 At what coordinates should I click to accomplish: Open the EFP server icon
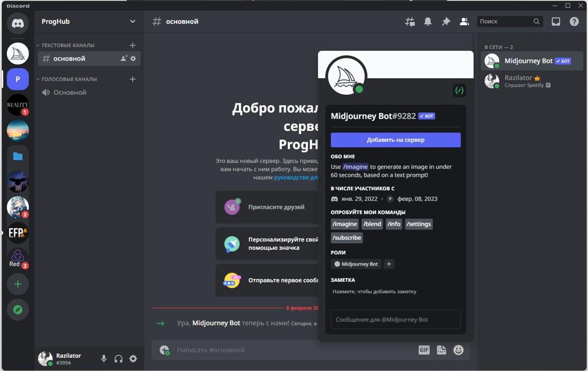tap(18, 232)
